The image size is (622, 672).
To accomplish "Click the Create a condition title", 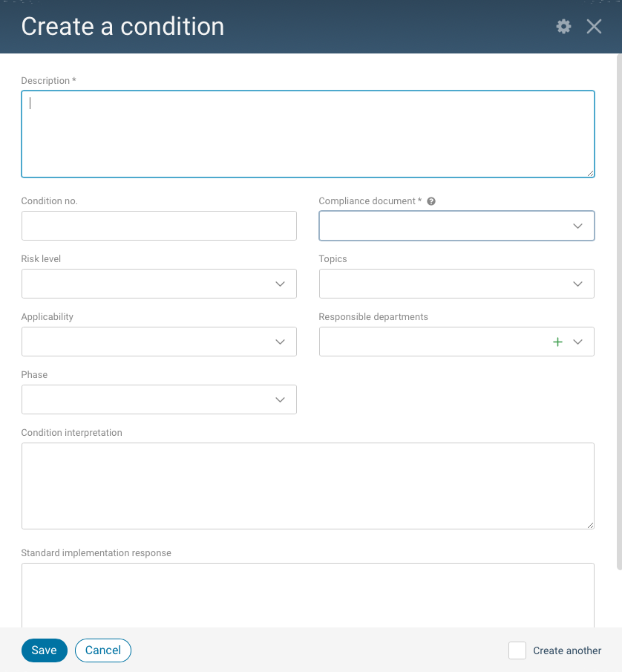I will point(122,27).
